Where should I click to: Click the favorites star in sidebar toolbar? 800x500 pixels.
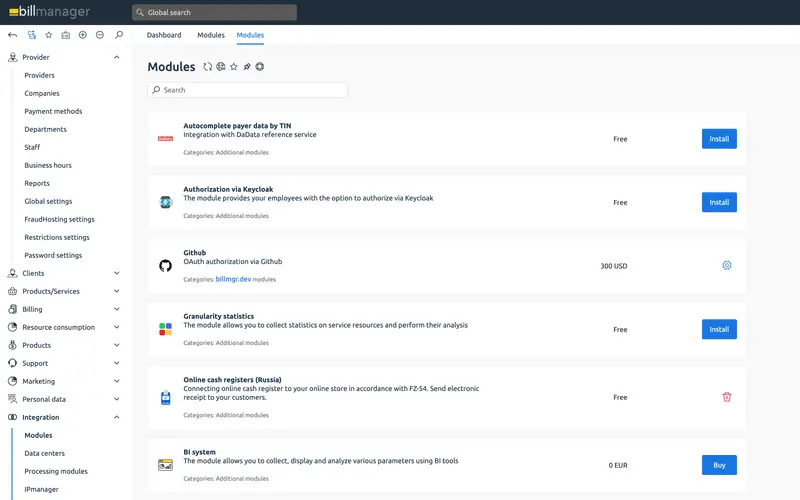tap(49, 35)
